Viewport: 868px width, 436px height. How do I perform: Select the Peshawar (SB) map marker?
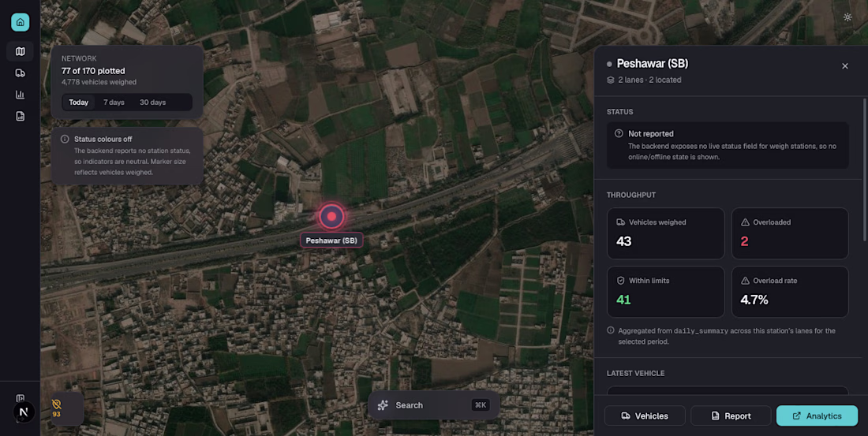click(331, 216)
